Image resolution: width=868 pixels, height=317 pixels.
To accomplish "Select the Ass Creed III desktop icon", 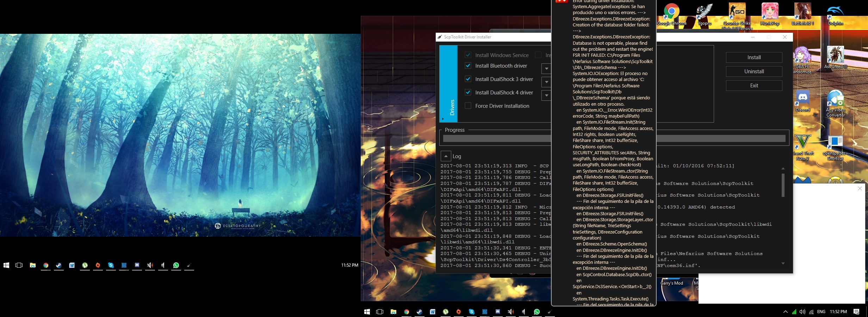I will [835, 57].
